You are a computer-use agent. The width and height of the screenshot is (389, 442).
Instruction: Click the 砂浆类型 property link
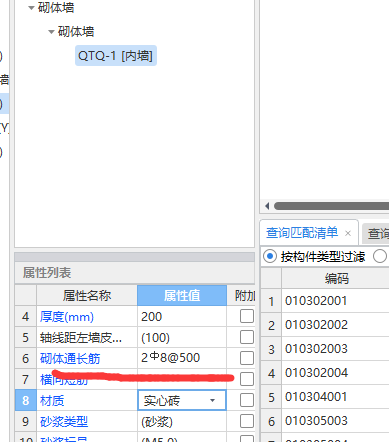tap(64, 422)
